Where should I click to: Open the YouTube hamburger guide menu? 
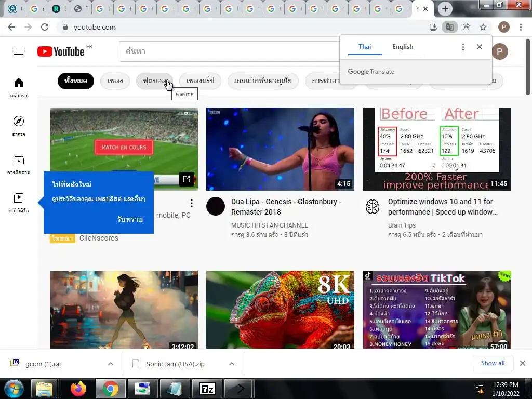19,51
